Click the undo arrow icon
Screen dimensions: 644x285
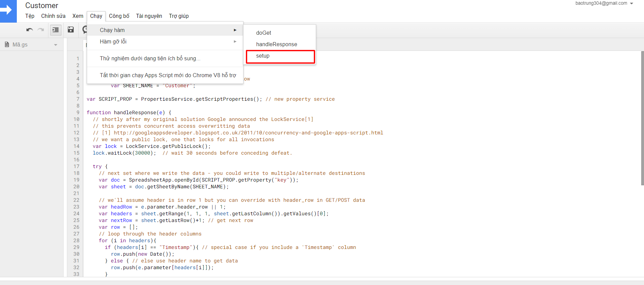click(x=30, y=30)
